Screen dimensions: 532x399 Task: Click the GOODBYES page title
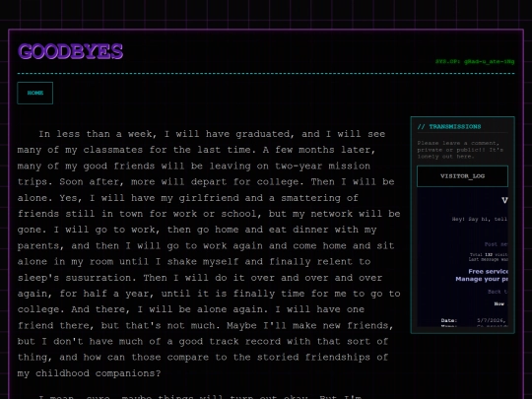point(71,51)
